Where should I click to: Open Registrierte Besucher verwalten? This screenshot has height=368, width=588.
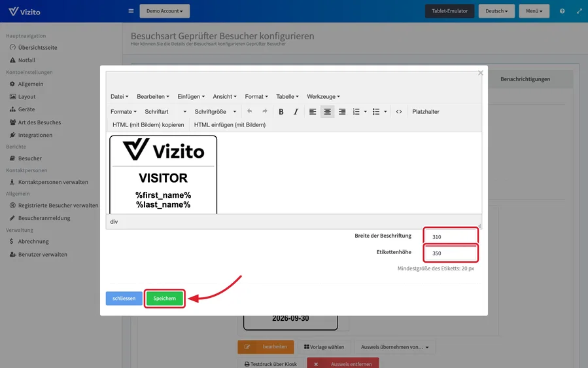pos(54,205)
